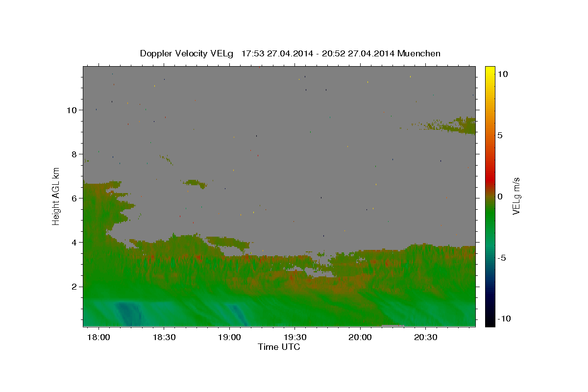
Task: Click the colorbar value label 0
Action: coord(500,196)
